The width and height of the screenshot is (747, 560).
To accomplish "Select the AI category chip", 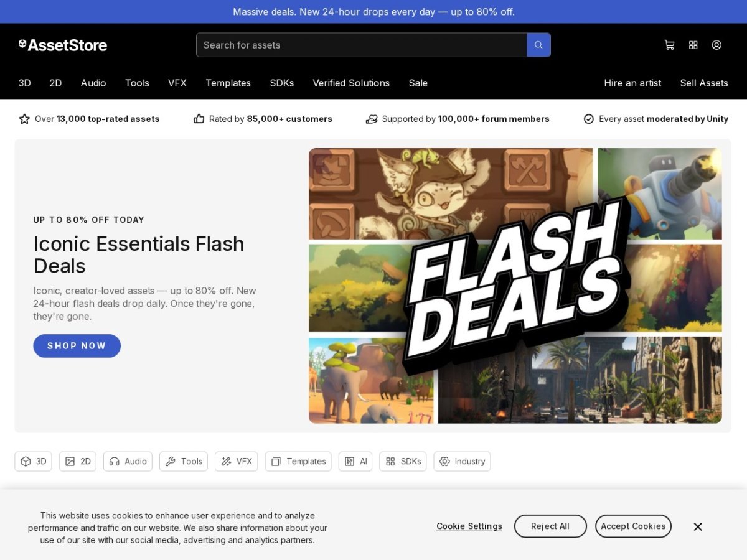I will click(355, 461).
